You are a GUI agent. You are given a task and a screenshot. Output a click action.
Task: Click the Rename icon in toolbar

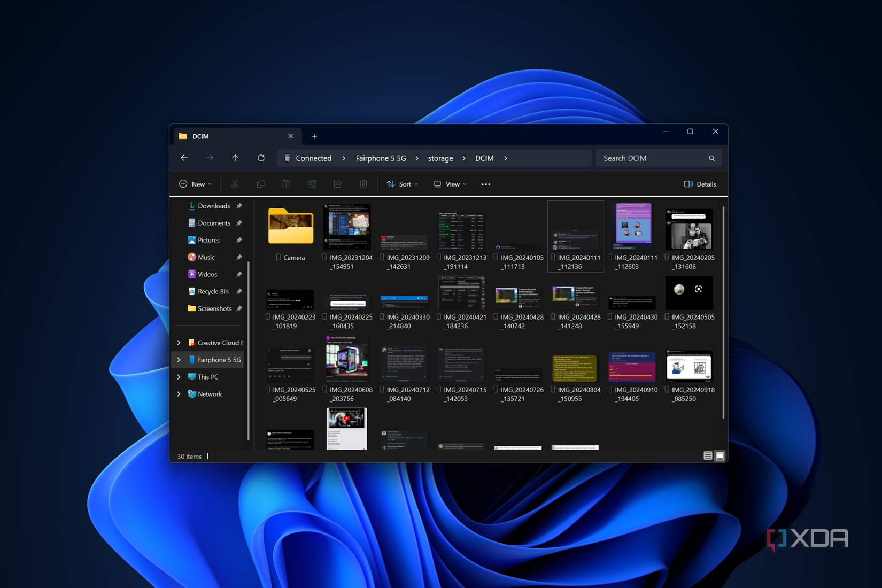[312, 184]
